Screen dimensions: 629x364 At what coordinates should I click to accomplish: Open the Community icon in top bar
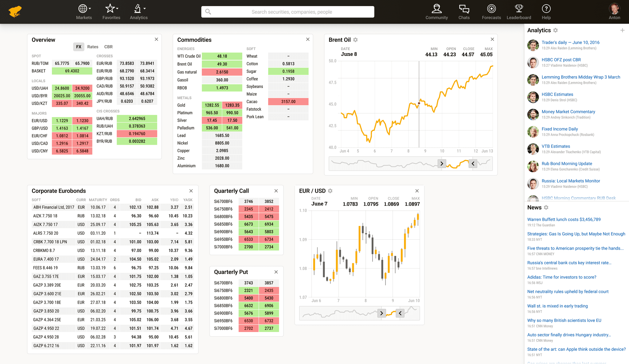[436, 9]
